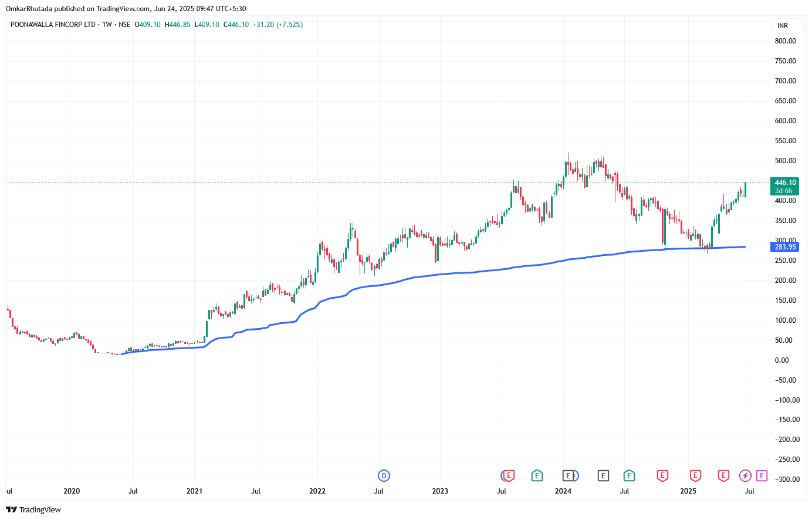The height and width of the screenshot is (520, 812).
Task: Click the 250.00 price scale label
Action: point(785,261)
